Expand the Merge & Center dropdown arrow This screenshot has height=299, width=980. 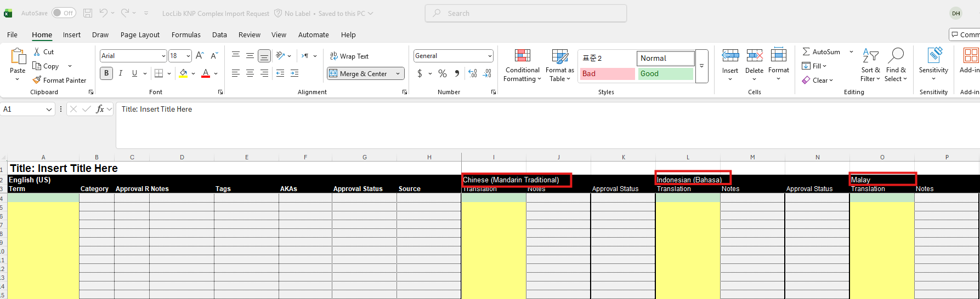tap(398, 74)
